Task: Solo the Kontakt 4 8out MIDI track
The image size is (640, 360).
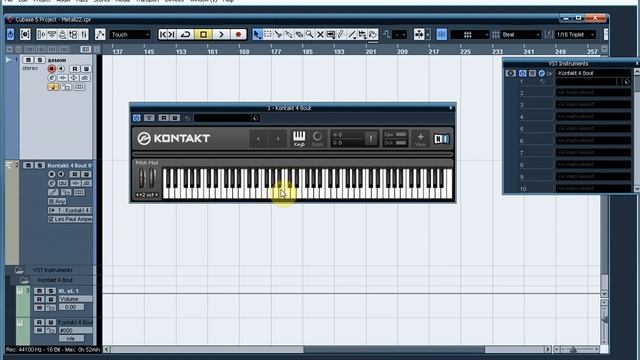Action: 39,165
